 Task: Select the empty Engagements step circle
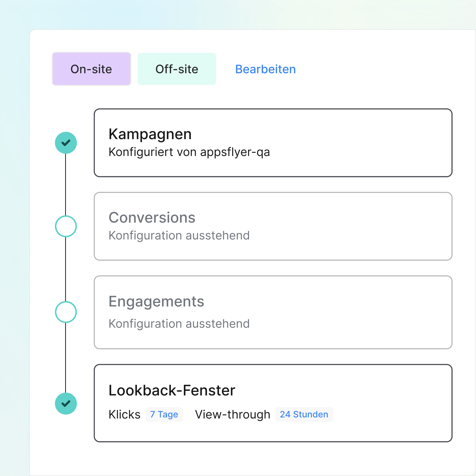(x=66, y=312)
